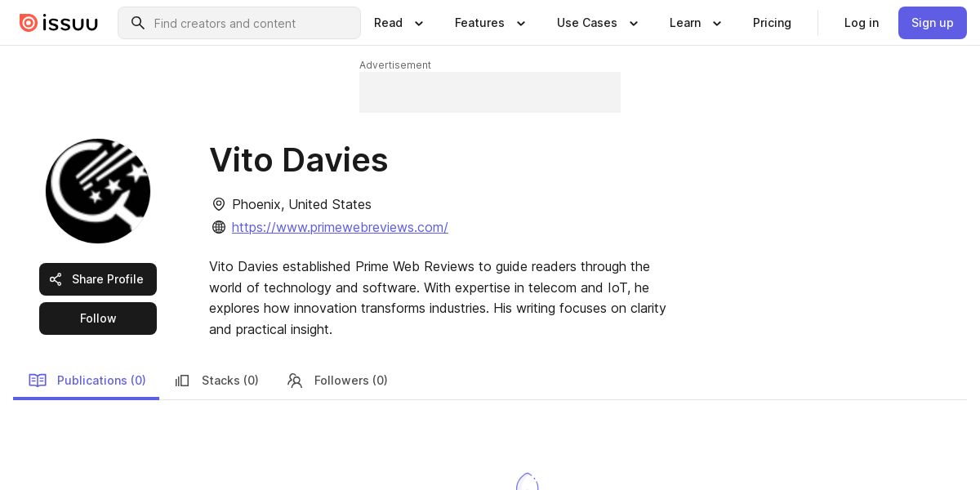This screenshot has height=490, width=980.
Task: Open the Learn dropdown menu
Action: point(696,23)
